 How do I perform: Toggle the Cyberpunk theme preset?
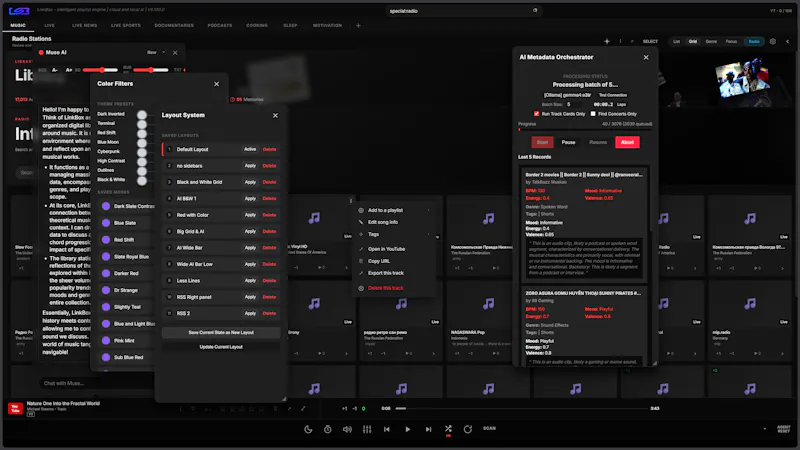pyautogui.click(x=142, y=152)
